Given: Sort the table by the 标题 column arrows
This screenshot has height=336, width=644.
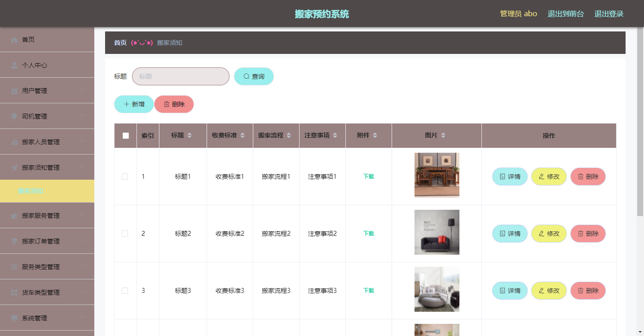Looking at the screenshot, I should click(190, 136).
